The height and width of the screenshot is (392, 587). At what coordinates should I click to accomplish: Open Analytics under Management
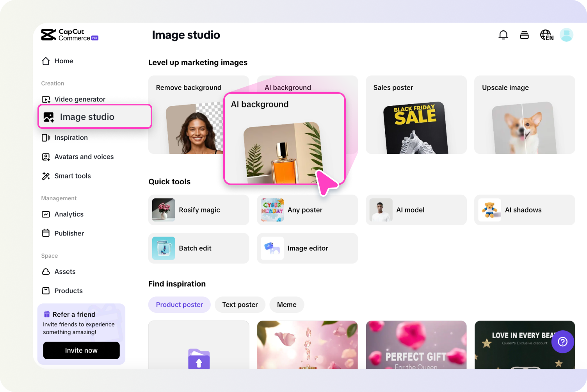(x=69, y=214)
